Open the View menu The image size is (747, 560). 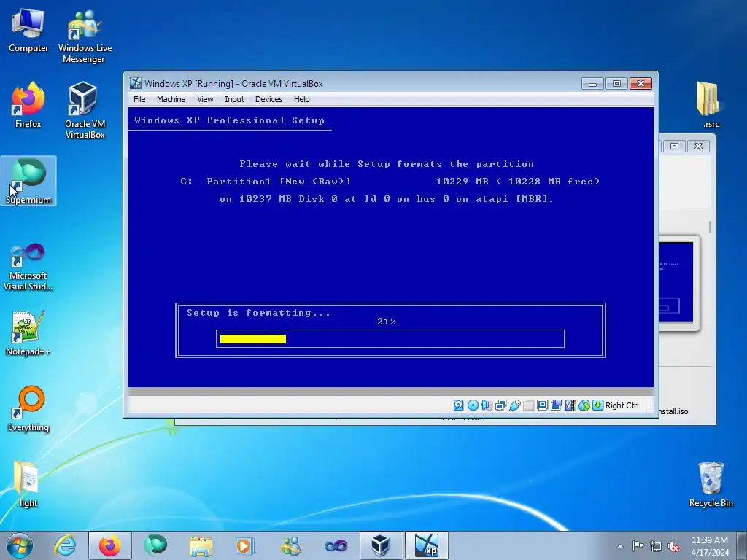[x=205, y=99]
